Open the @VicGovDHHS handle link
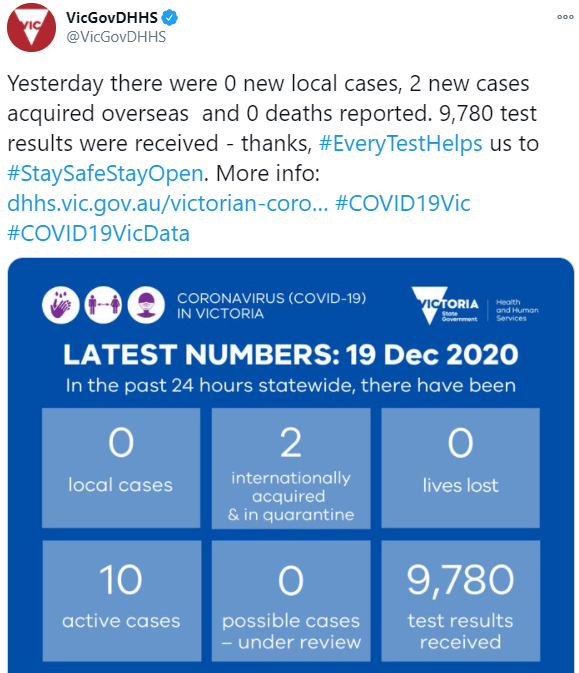 pyautogui.click(x=116, y=37)
